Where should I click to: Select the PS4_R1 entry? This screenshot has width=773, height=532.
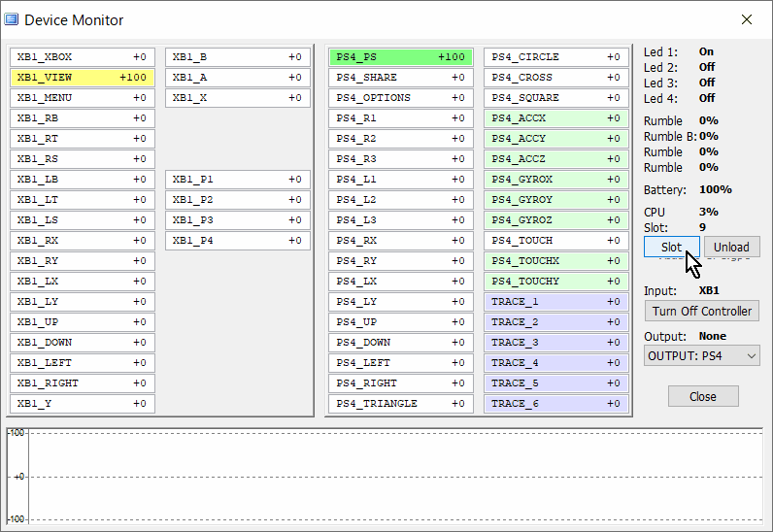pos(401,118)
